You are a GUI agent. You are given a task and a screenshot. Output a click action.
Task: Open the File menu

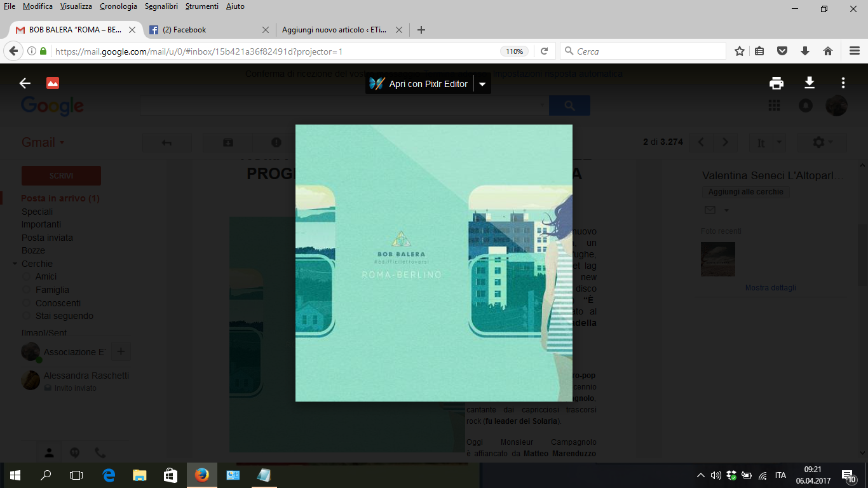tap(10, 6)
